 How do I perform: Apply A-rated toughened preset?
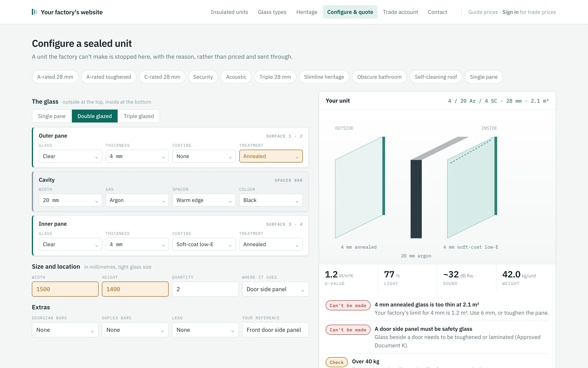coord(109,77)
